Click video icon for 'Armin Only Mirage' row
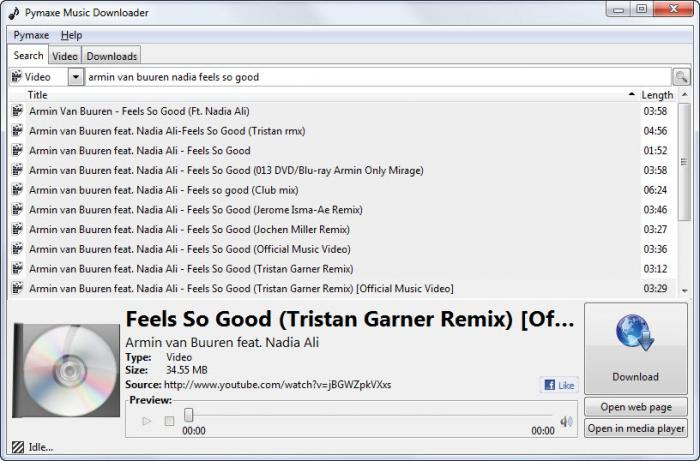 (17, 170)
